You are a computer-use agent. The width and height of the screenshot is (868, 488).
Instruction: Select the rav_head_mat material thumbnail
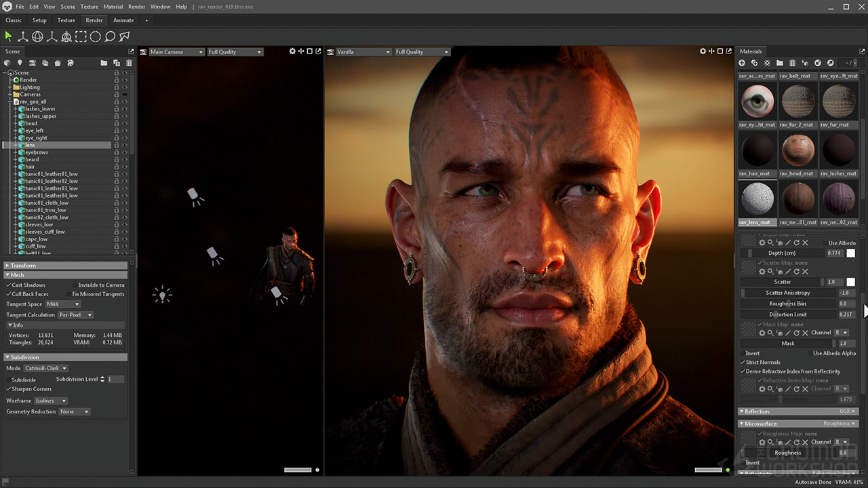(x=798, y=151)
